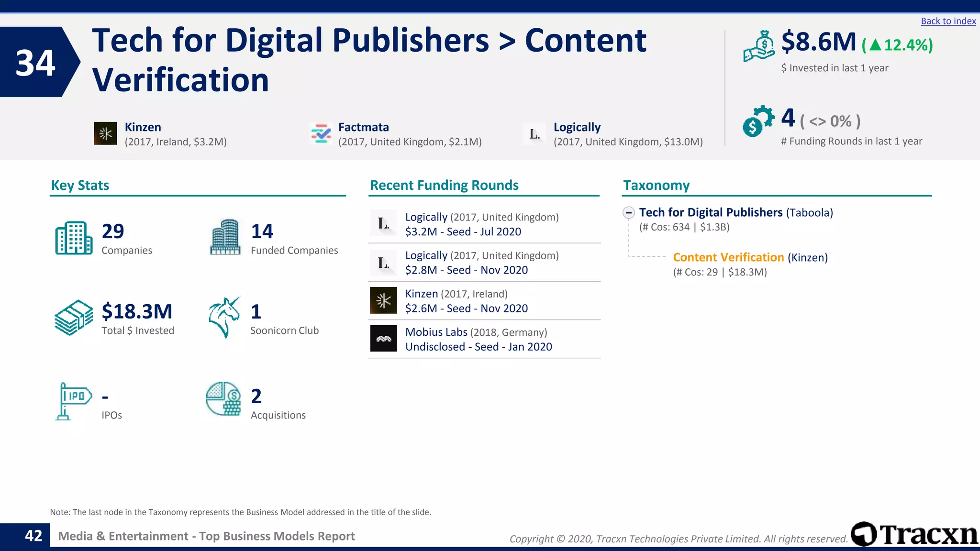Viewport: 980px width, 551px height.
Task: Click the 1 Soonicorn Club value
Action: [x=256, y=312]
